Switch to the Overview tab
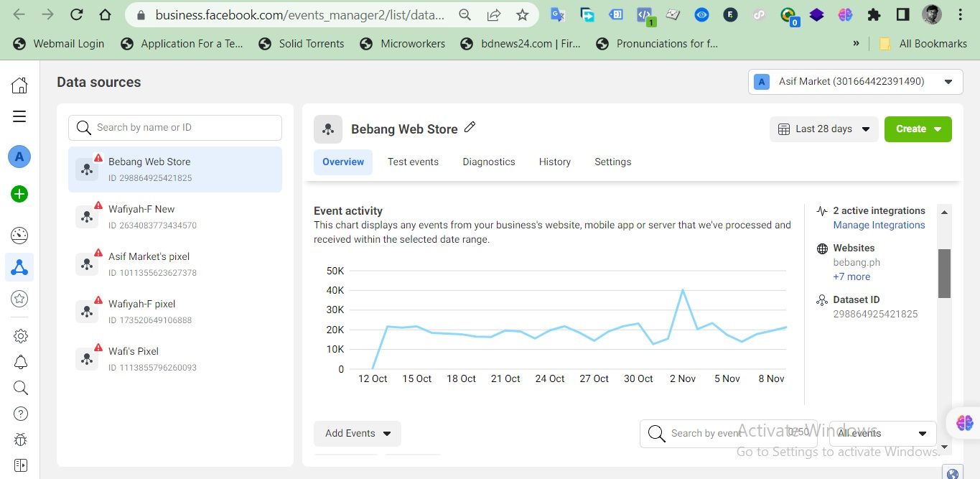 [343, 162]
